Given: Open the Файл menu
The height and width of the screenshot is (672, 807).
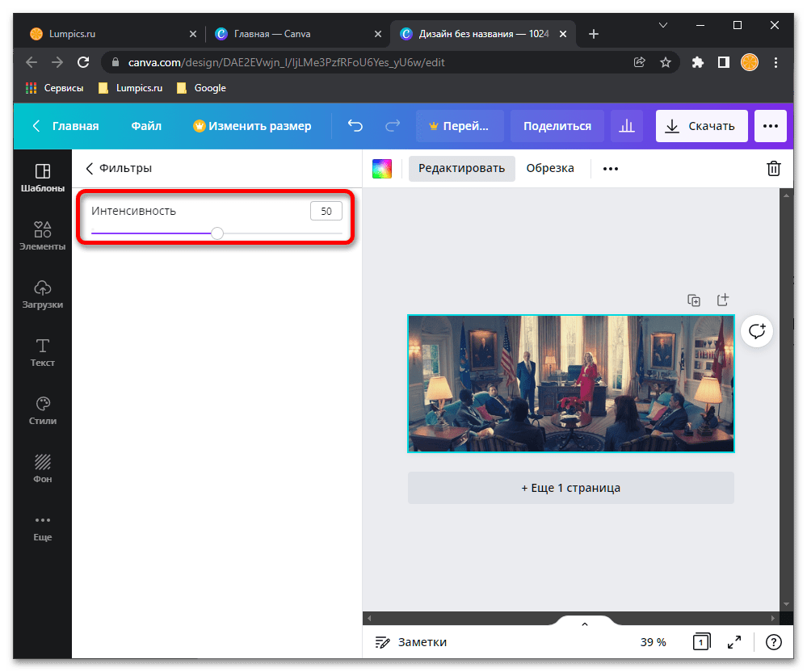Looking at the screenshot, I should (146, 125).
